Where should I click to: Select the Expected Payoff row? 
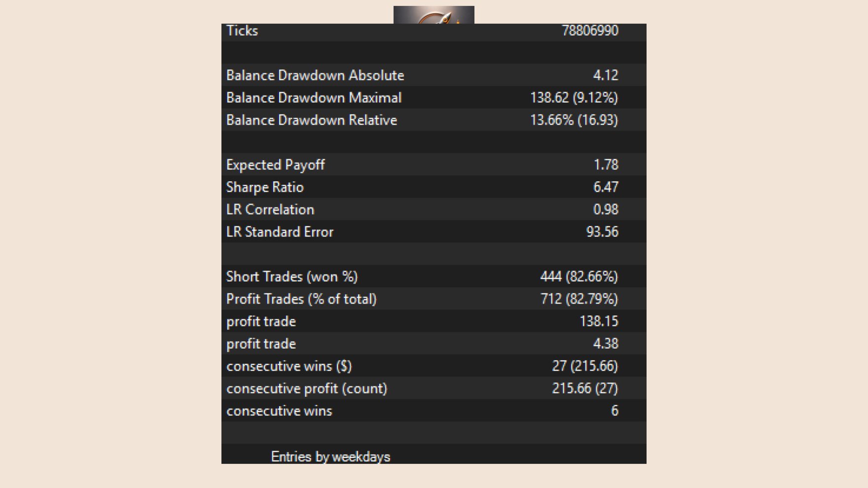434,165
